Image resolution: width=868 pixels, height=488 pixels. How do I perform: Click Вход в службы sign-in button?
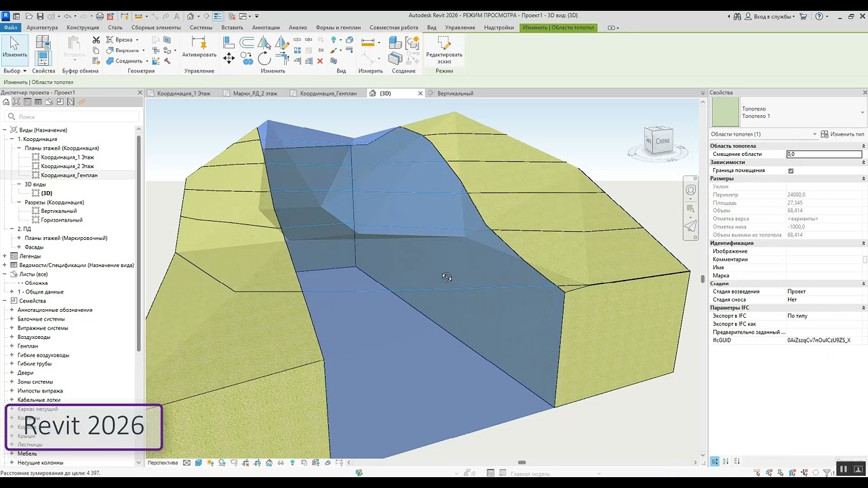[x=767, y=16]
